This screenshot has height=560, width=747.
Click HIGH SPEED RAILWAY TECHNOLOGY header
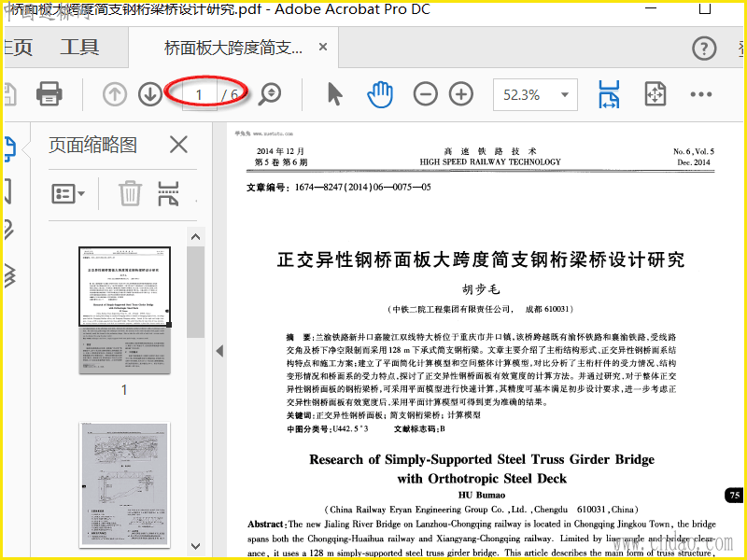490,161
